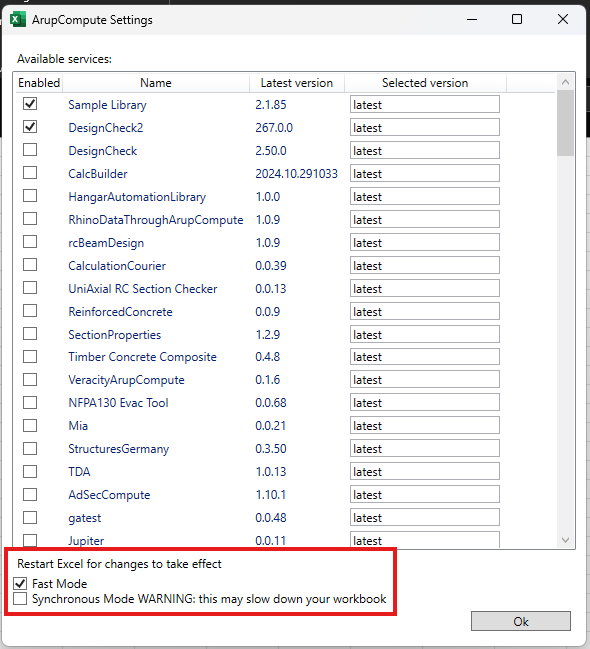
Task: Edit selected version field for RhinoDataThroughArupCompute
Action: (x=425, y=219)
